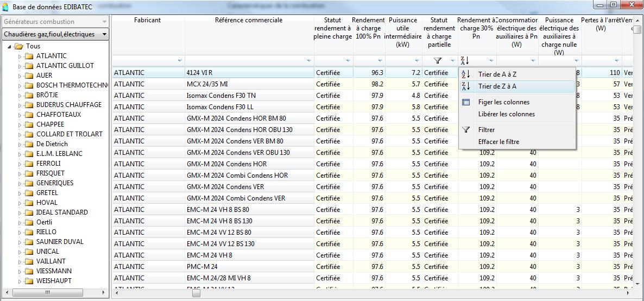
Task: Click the table's horizontal scrollbar thumb
Action: tap(197, 293)
